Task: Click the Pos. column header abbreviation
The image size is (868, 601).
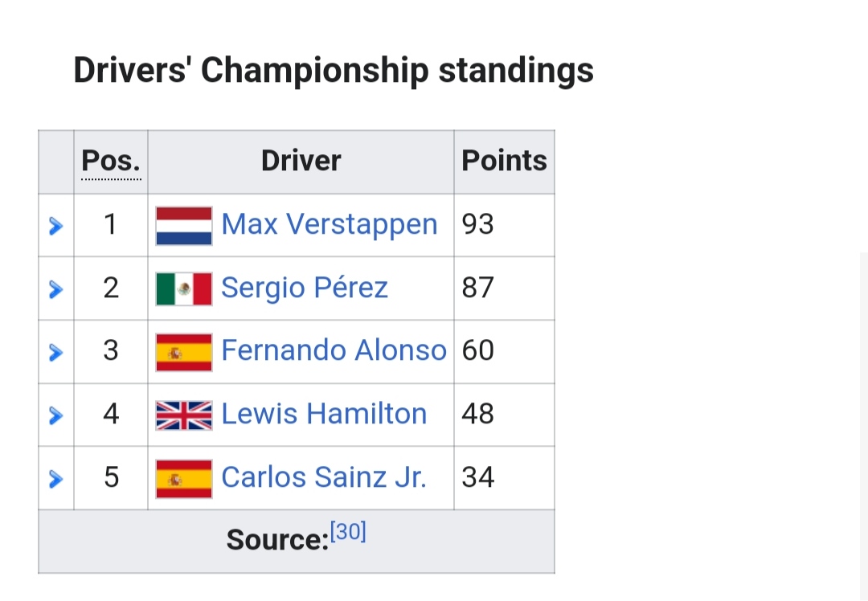Action: (111, 161)
